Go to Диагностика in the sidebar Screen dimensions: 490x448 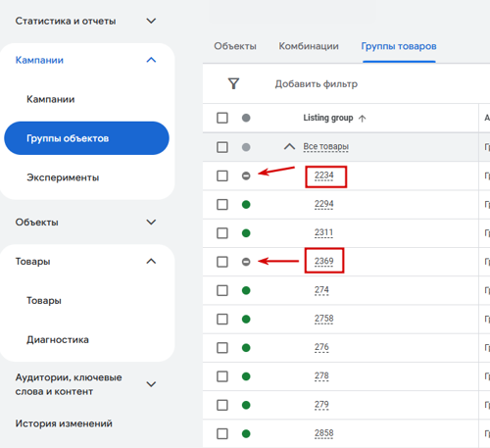(58, 340)
